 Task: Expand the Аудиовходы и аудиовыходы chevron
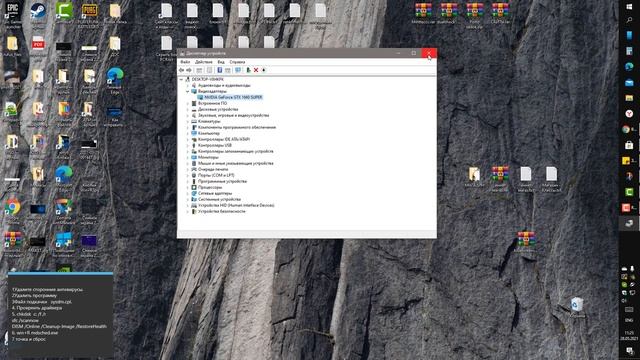188,85
